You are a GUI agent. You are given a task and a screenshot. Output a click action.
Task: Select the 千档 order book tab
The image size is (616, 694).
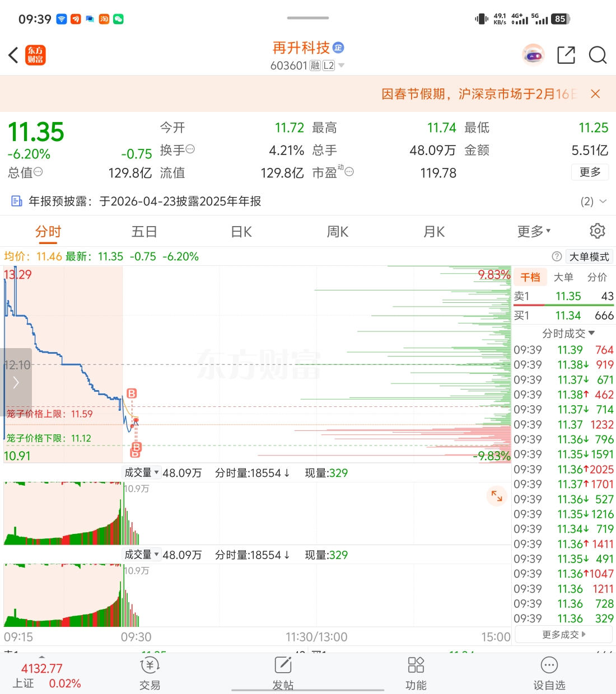(530, 277)
